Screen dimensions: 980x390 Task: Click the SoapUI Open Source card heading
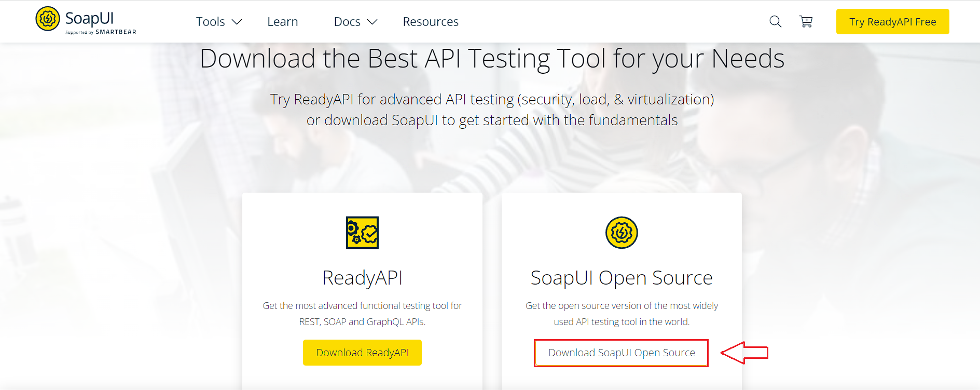622,278
